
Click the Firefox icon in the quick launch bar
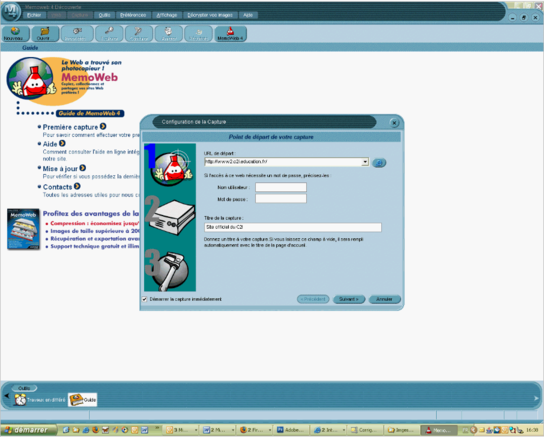click(x=95, y=430)
